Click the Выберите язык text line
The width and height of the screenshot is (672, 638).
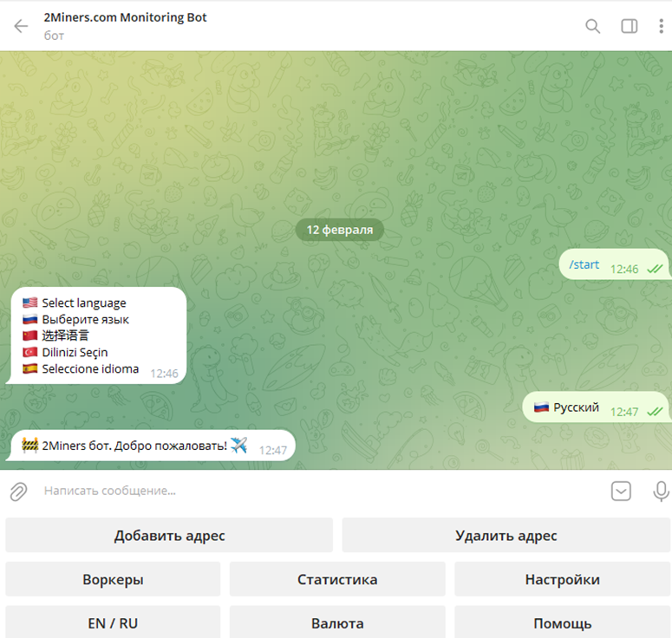click(85, 320)
